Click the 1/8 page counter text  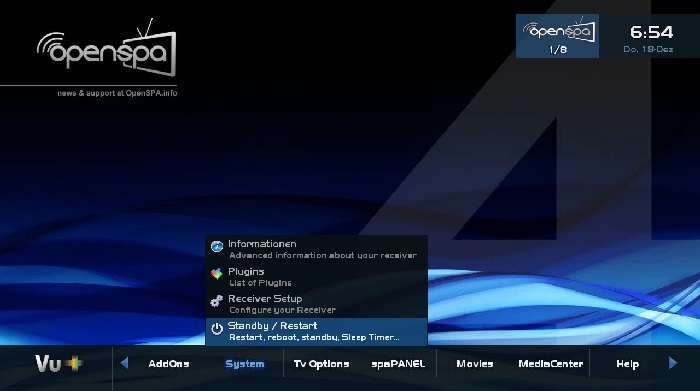(558, 50)
